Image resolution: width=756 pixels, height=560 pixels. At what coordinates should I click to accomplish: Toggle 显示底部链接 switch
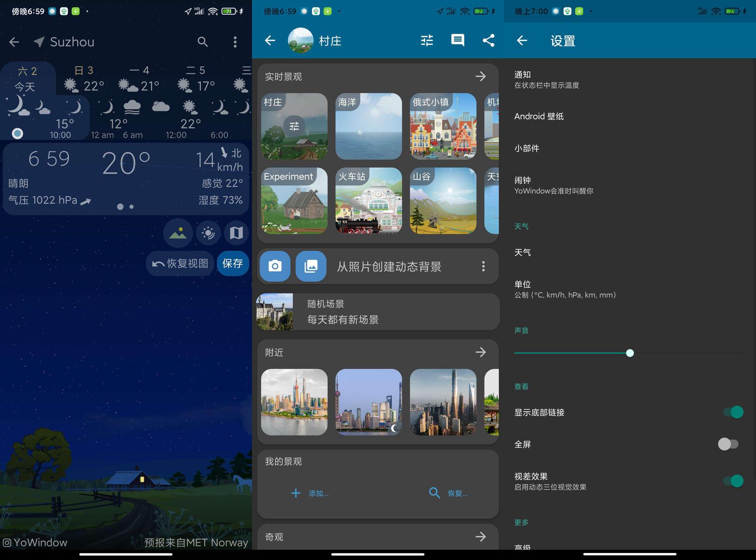point(733,412)
